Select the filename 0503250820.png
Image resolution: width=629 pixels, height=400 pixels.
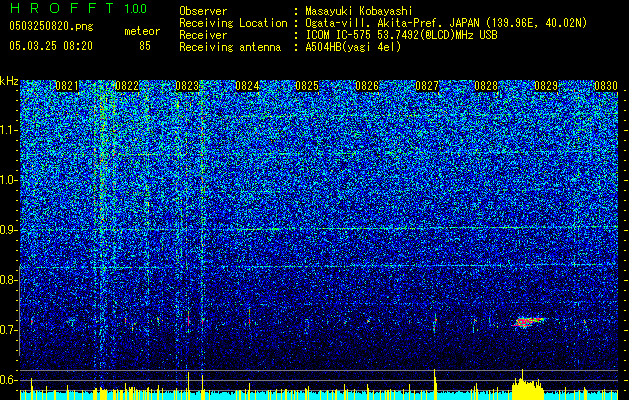click(51, 27)
